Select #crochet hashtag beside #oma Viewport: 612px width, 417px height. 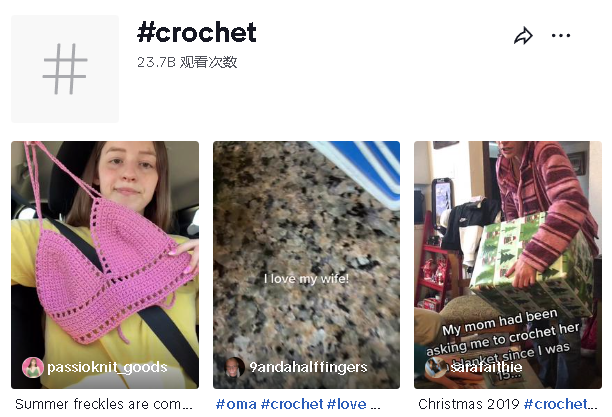click(x=292, y=404)
